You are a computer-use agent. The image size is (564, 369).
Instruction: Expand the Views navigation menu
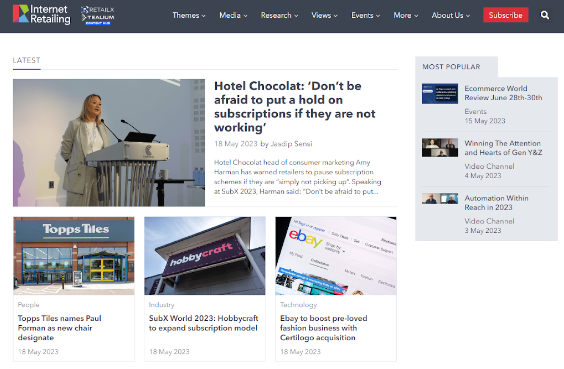point(324,15)
